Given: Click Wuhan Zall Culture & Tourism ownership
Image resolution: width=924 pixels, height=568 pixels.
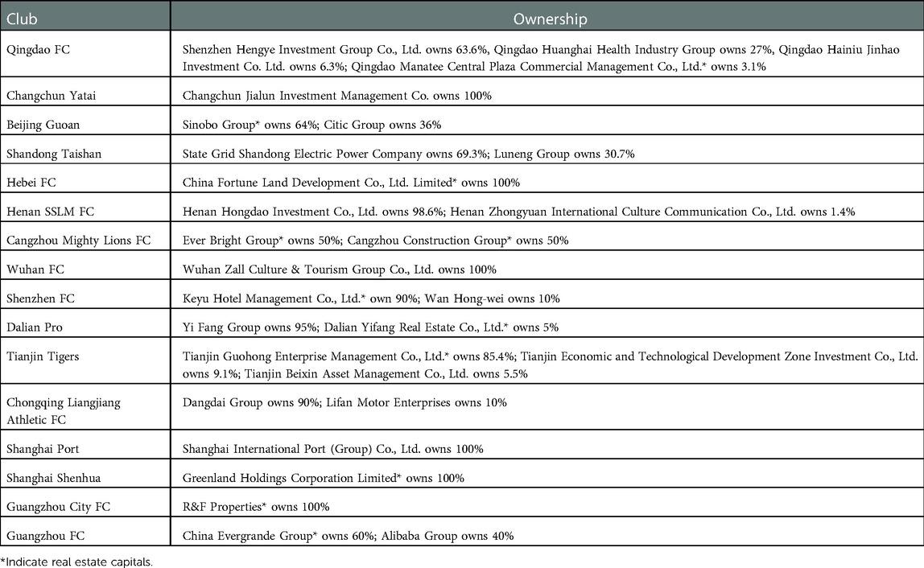Looking at the screenshot, I should (x=339, y=269).
